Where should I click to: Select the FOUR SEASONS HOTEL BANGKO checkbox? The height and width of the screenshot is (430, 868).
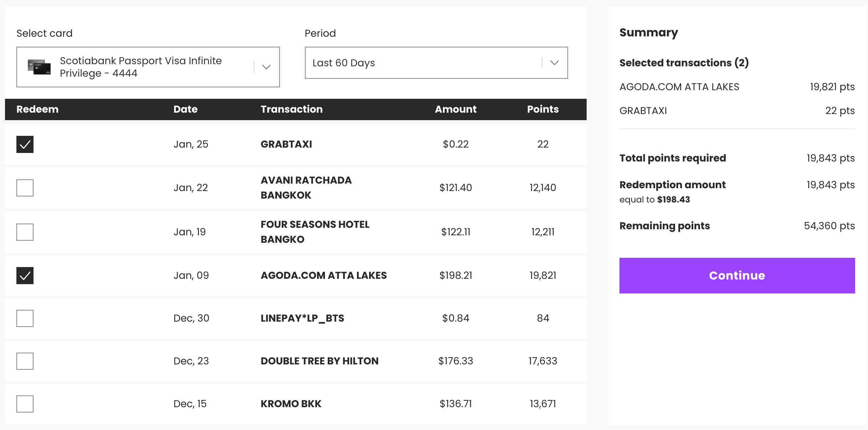point(25,232)
